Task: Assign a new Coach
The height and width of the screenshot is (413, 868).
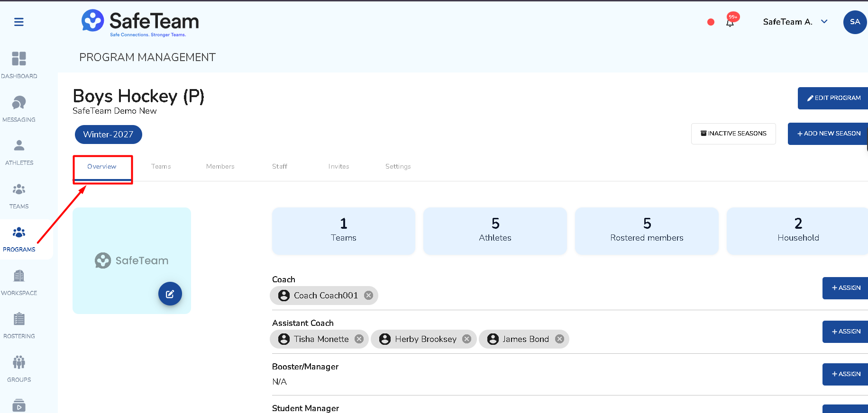Action: pos(845,288)
